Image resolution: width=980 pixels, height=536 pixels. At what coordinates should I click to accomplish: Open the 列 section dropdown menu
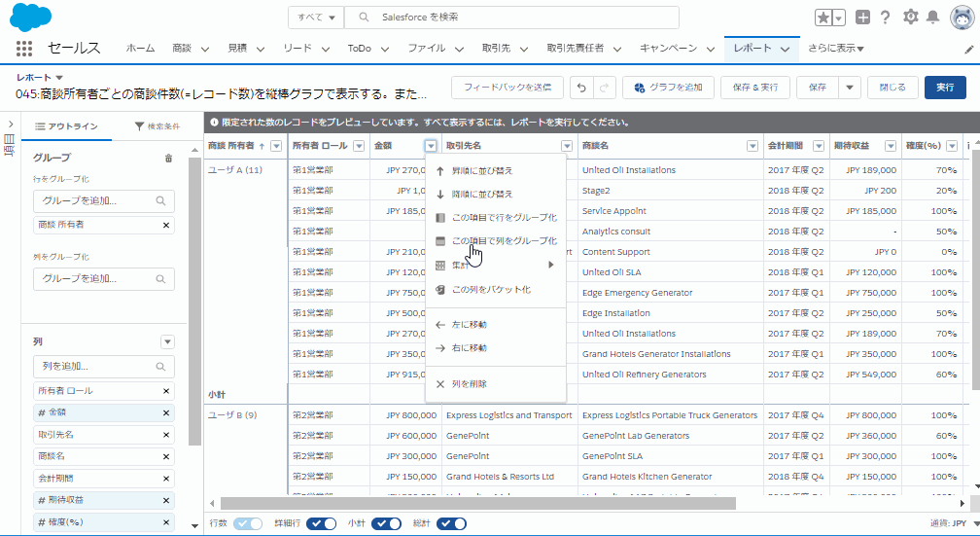[167, 342]
